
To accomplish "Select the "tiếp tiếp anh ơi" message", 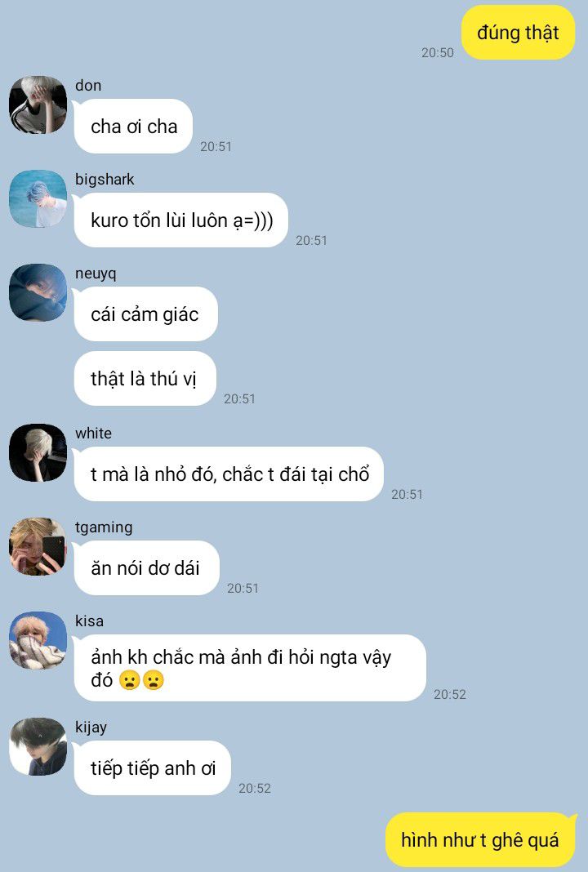I will (x=153, y=768).
